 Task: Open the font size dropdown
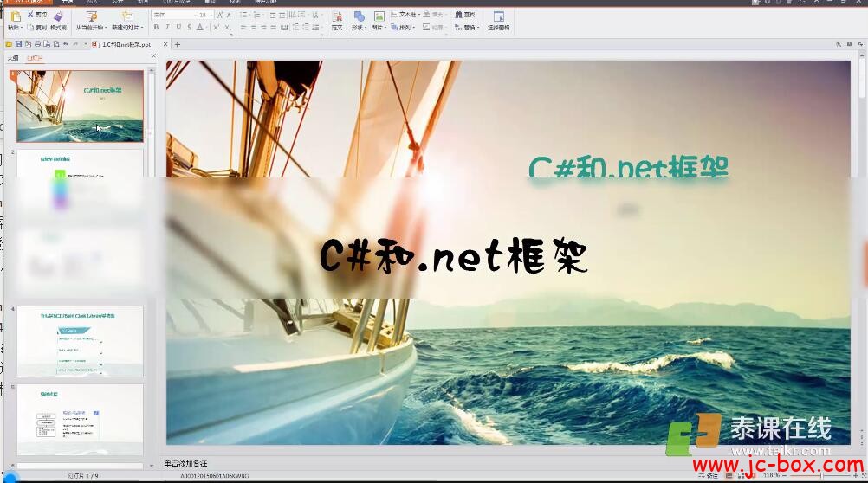(x=210, y=16)
